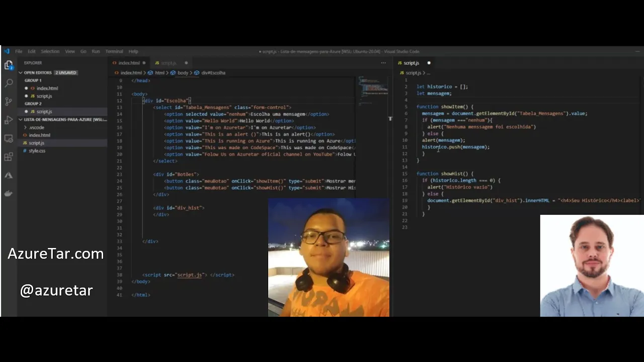Click the 'GROUP 1' label in Open Editors
Screen dimensions: 644x362
(33, 80)
